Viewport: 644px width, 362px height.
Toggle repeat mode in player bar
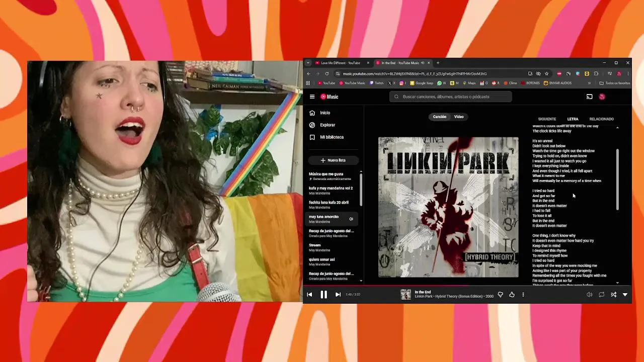[601, 295]
